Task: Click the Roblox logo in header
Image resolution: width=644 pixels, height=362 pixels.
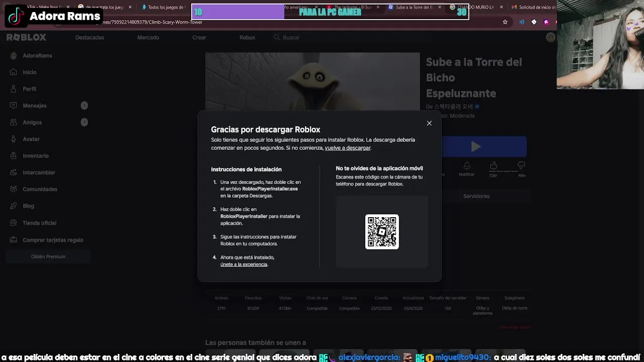Action: click(26, 37)
